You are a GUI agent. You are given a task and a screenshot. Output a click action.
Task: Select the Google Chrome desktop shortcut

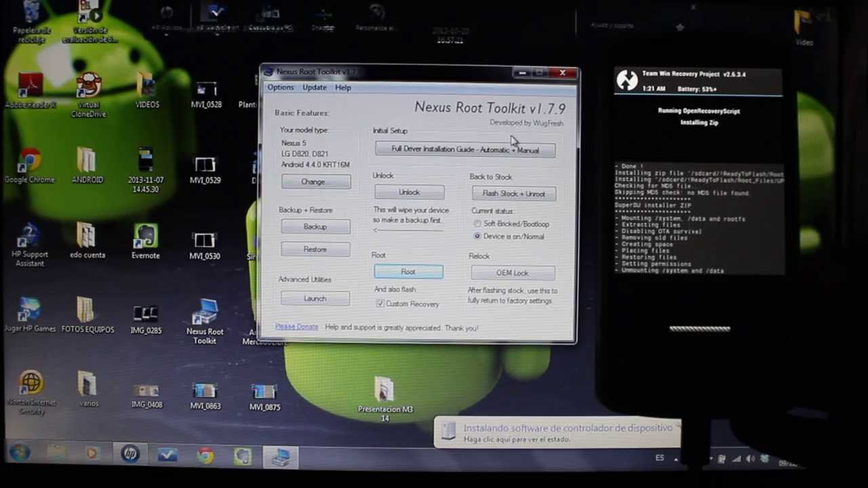tap(29, 166)
